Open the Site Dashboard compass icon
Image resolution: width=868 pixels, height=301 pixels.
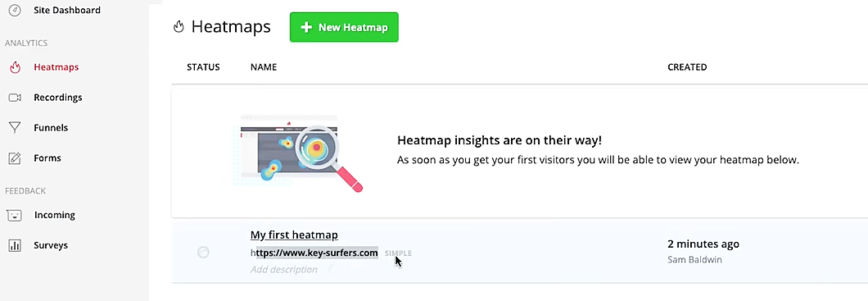[15, 10]
